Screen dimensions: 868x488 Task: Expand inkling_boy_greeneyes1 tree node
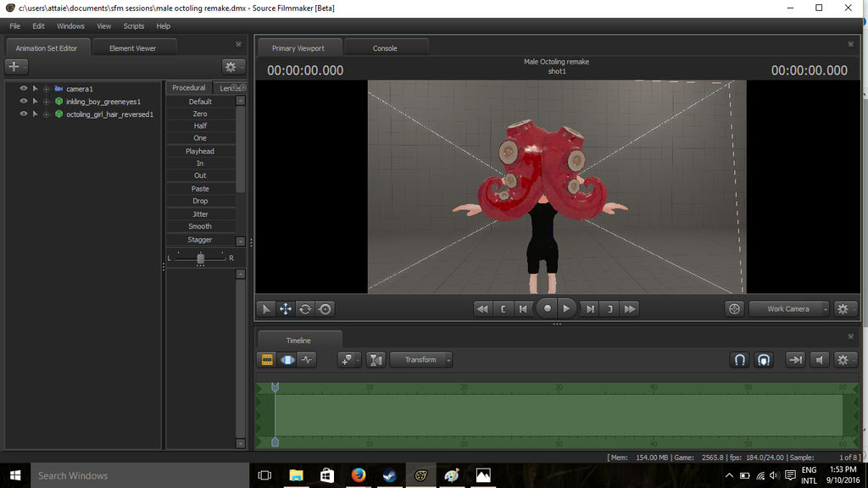pyautogui.click(x=47, y=102)
